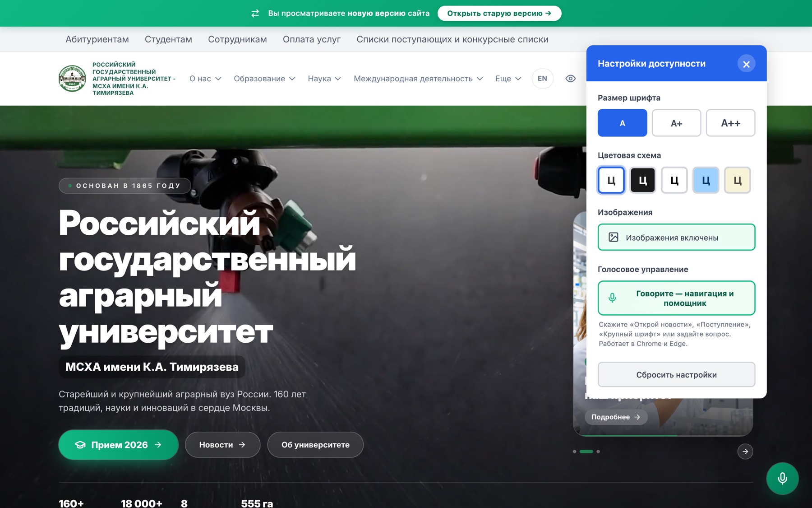The image size is (812, 508).
Task: Choose the black color scheme swatch
Action: point(643,180)
